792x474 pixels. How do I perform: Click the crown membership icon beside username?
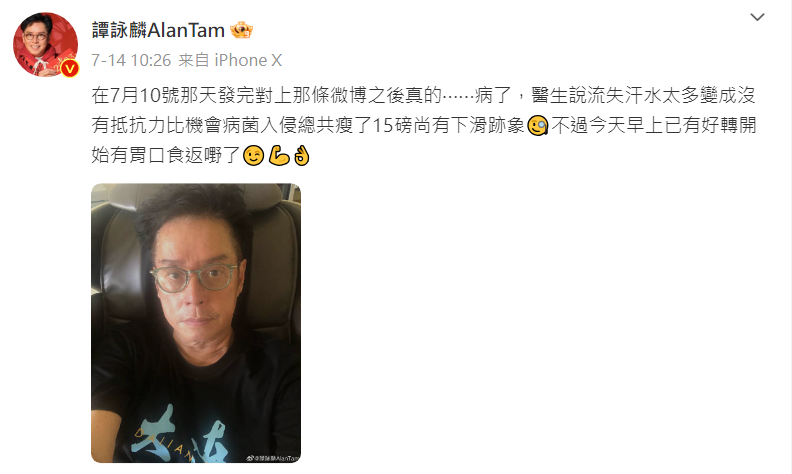tap(241, 30)
